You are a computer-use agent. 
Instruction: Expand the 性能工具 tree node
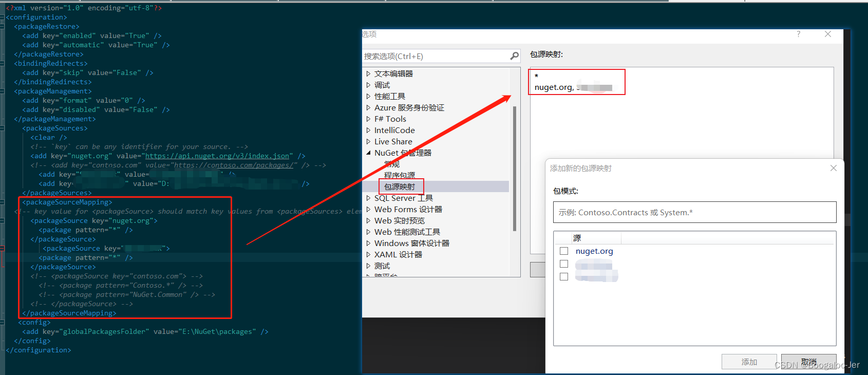[368, 96]
